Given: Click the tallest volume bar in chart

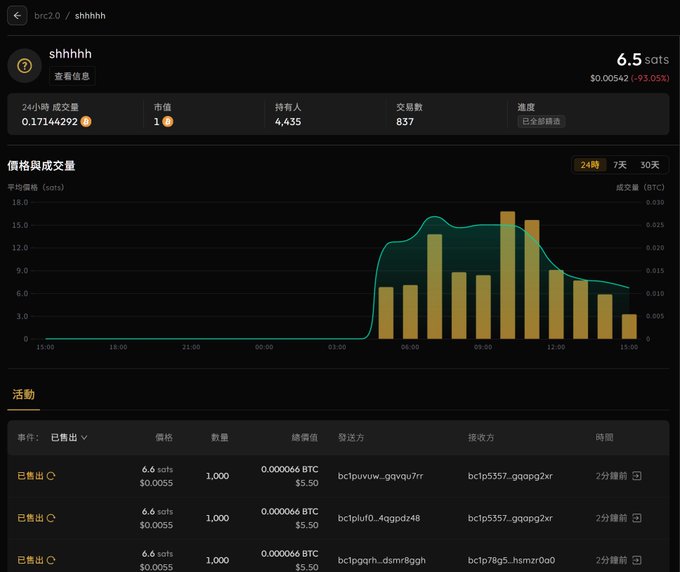Looking at the screenshot, I should tap(507, 275).
